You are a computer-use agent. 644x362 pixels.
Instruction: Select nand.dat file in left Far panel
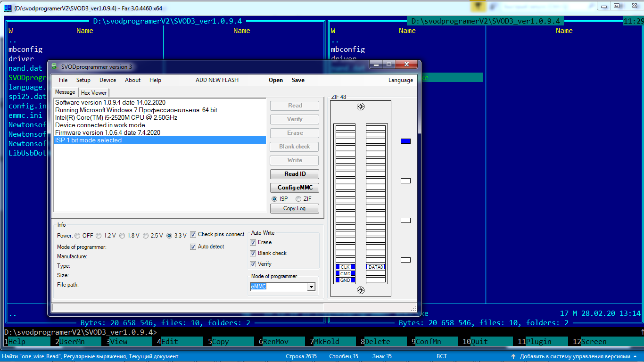[x=25, y=68]
